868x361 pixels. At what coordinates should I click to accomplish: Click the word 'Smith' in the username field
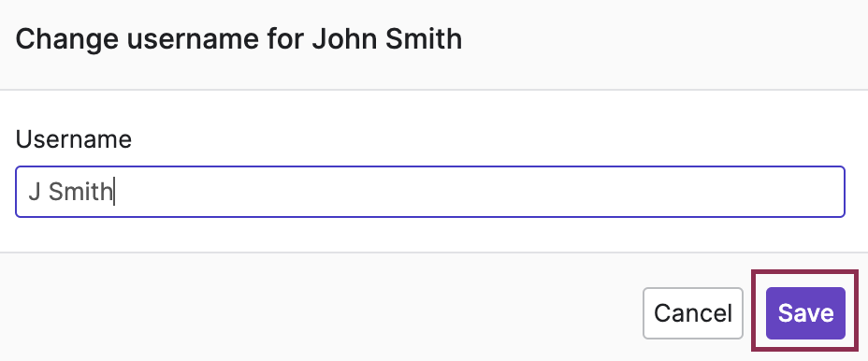point(80,192)
